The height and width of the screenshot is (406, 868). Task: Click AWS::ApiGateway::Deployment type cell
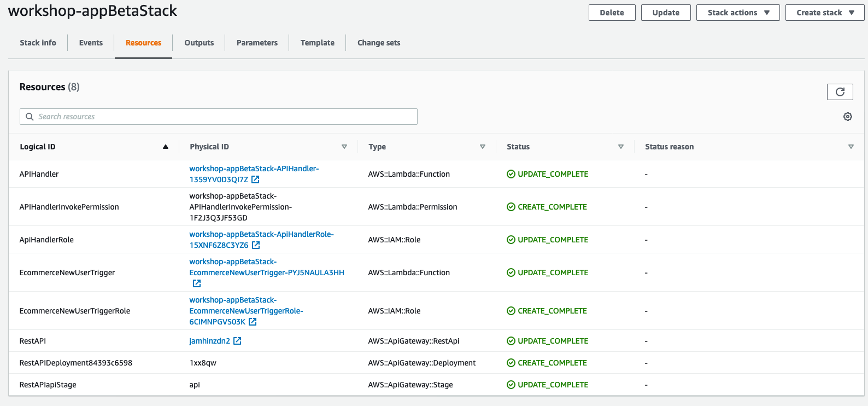(x=422, y=363)
